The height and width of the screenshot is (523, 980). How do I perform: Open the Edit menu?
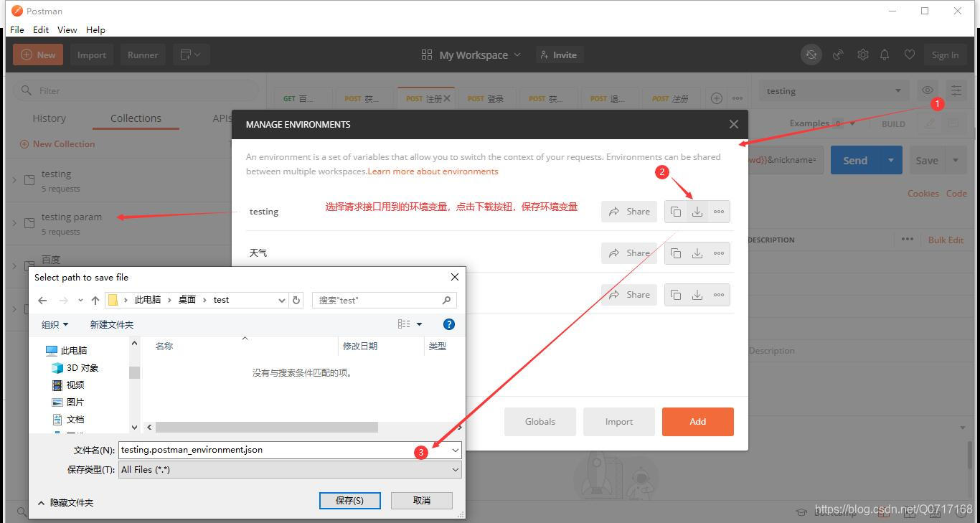point(41,29)
